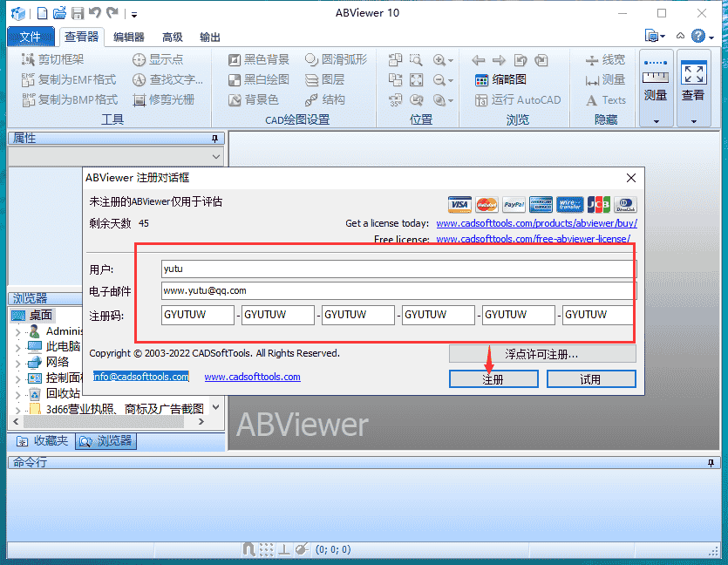Open the 结构 panel
This screenshot has width=728, height=565.
pos(324,99)
